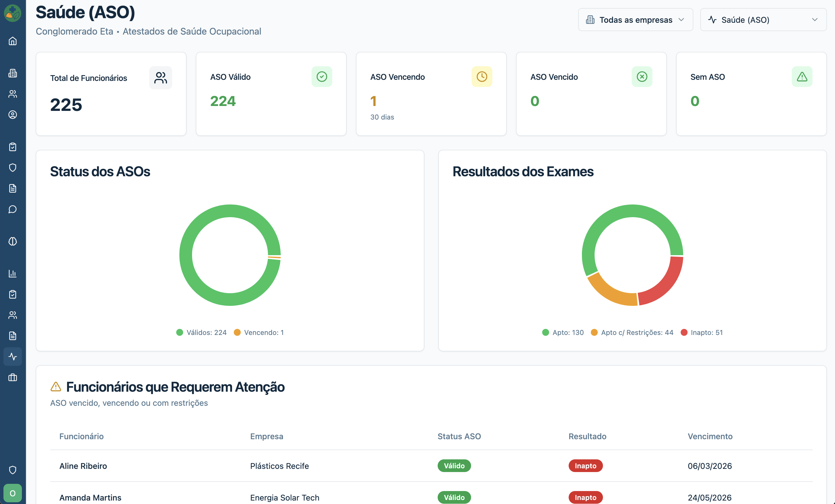The width and height of the screenshot is (835, 504).
Task: Select the activity pulse health icon
Action: point(13,356)
